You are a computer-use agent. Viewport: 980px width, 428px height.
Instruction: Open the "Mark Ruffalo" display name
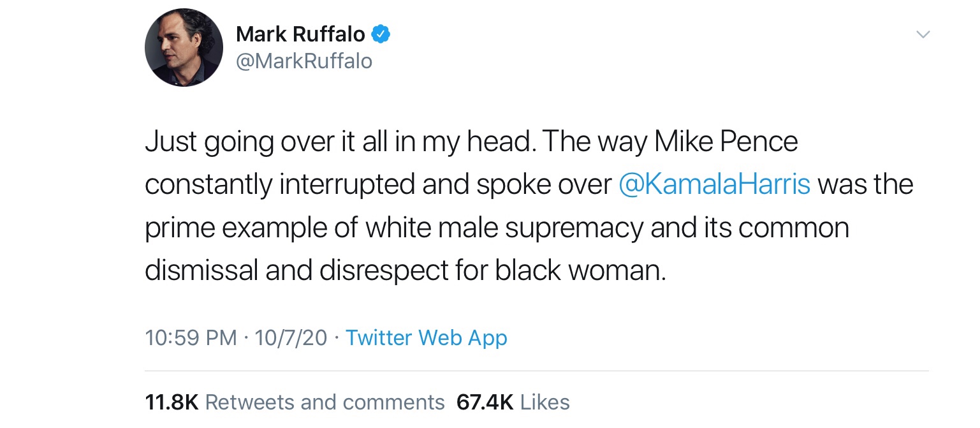point(300,34)
